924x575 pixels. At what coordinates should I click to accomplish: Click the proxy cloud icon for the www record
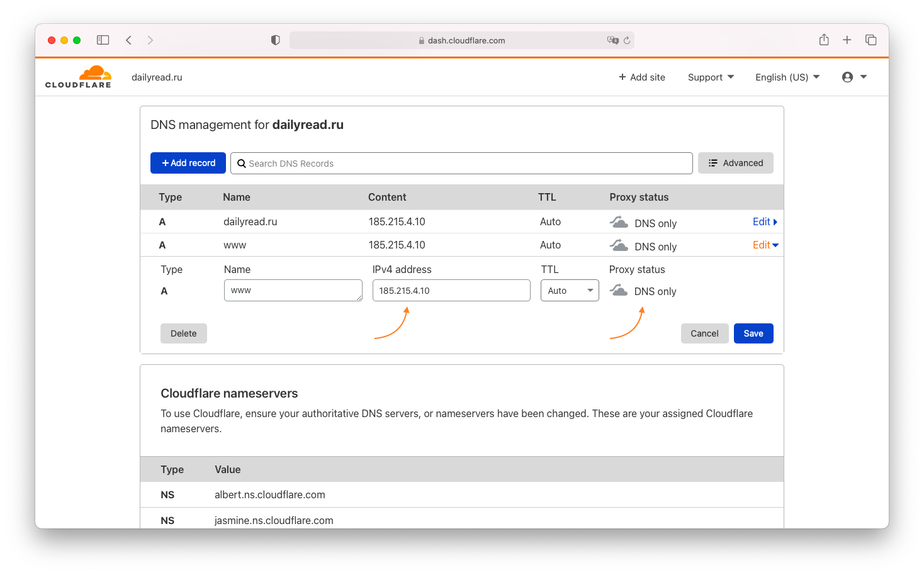pos(619,245)
